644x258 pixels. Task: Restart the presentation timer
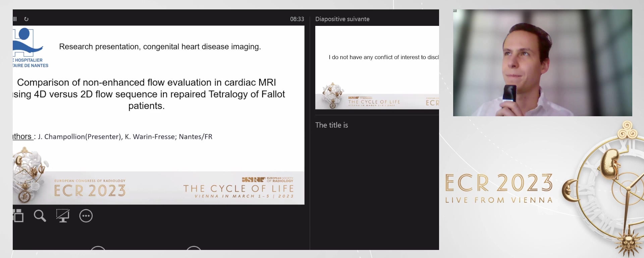click(26, 19)
